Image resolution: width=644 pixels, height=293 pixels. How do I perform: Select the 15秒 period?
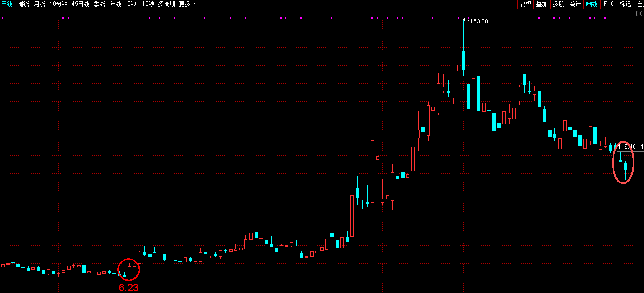point(148,4)
